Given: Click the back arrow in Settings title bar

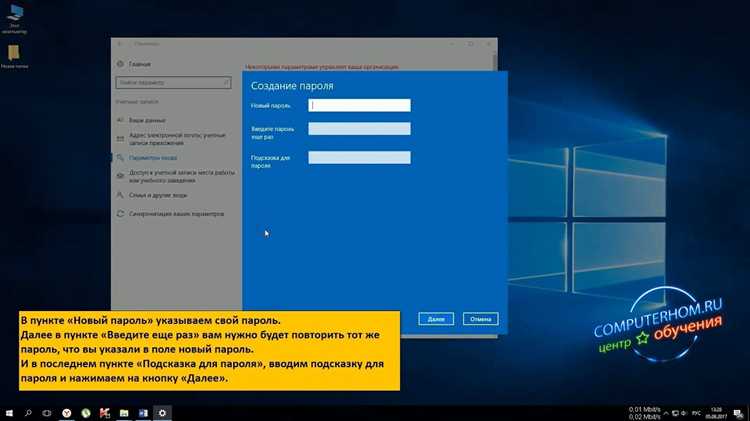Looking at the screenshot, I should [120, 44].
